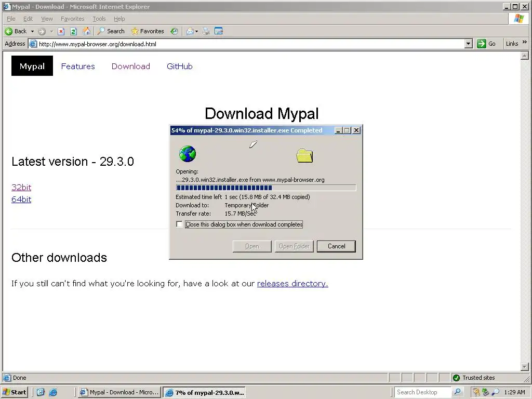Open the Help menu
Image resolution: width=532 pixels, height=399 pixels.
tap(119, 19)
